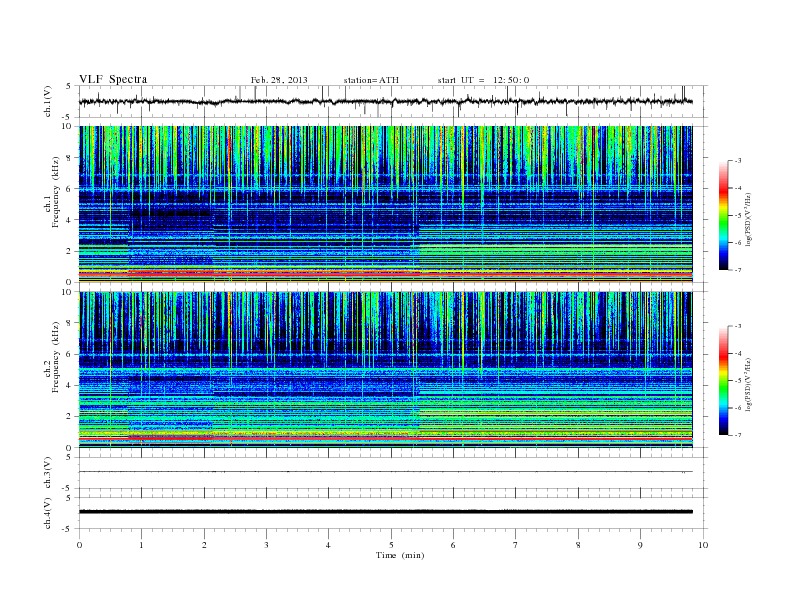The image size is (792, 612).
Task: Click the 'VLF Spectra' title text
Action: tap(113, 79)
